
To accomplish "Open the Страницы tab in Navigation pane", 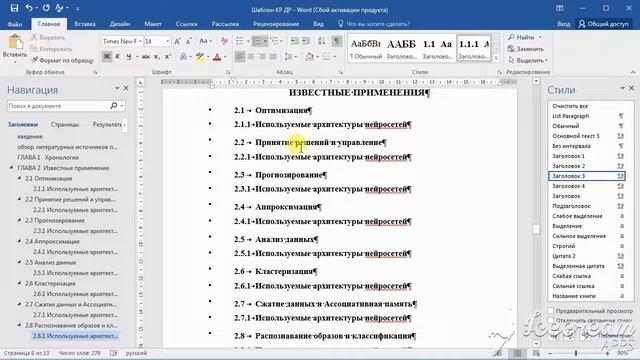I will (65, 124).
